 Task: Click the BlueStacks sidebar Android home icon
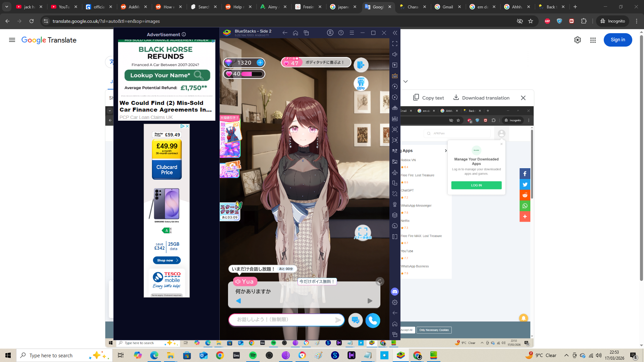coord(395,324)
